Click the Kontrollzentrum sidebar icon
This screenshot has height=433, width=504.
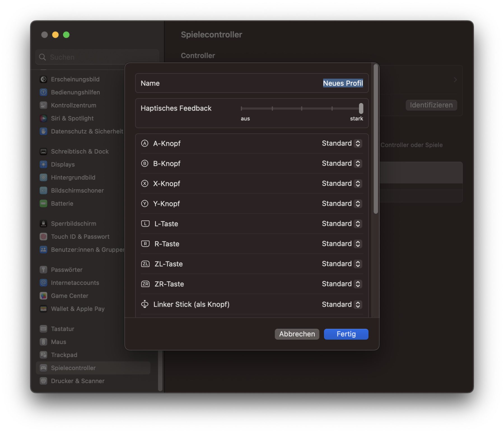pyautogui.click(x=43, y=105)
